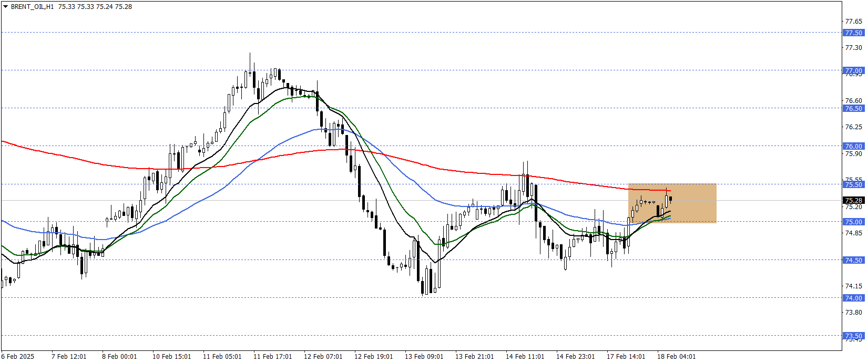This screenshot has width=868, height=363.
Task: Click the 73.50 horizontal level price label
Action: point(853,336)
